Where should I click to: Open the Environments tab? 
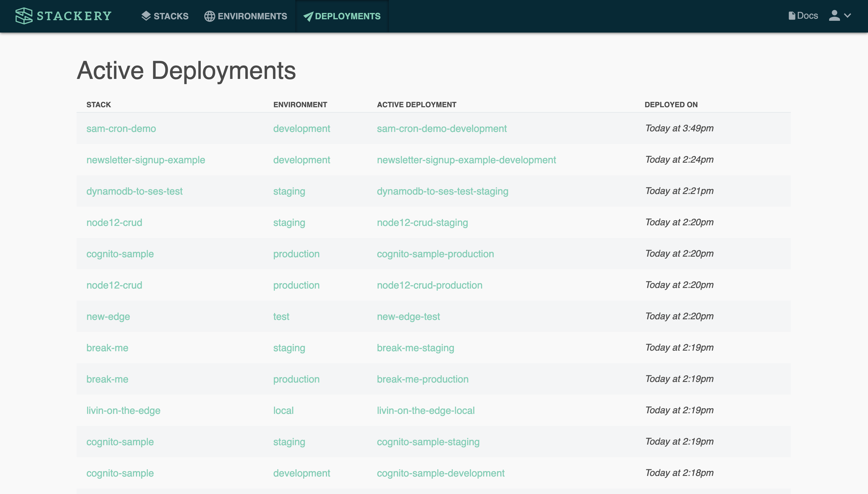pos(246,16)
